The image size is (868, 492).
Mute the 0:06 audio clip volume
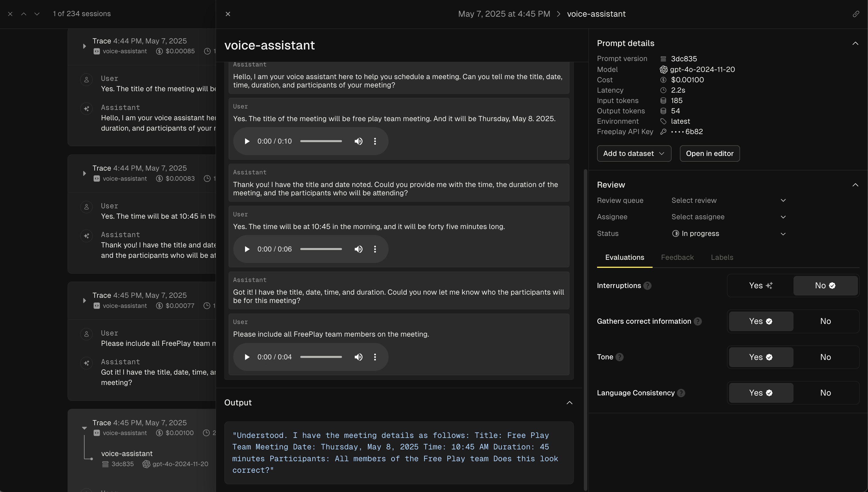[x=358, y=249]
